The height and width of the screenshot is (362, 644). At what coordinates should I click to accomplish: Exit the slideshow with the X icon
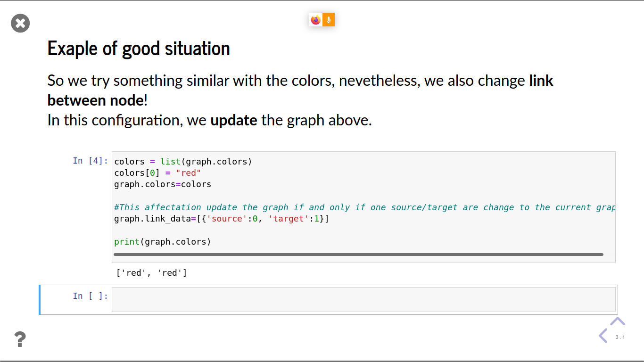(x=20, y=23)
